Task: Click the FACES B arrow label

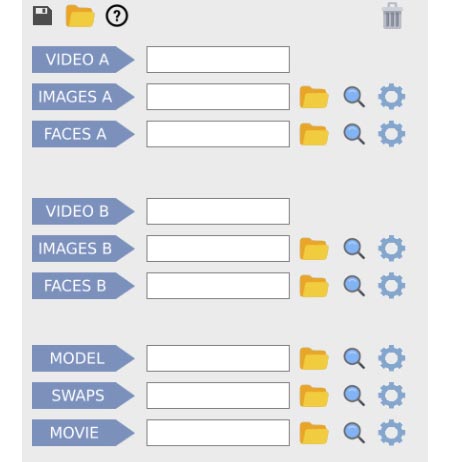Action: click(83, 286)
